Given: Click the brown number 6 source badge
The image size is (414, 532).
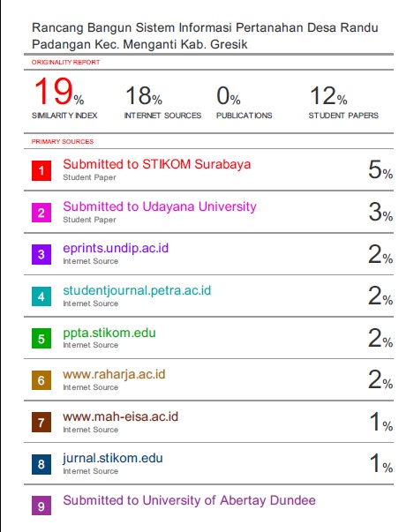Looking at the screenshot, I should tap(41, 380).
